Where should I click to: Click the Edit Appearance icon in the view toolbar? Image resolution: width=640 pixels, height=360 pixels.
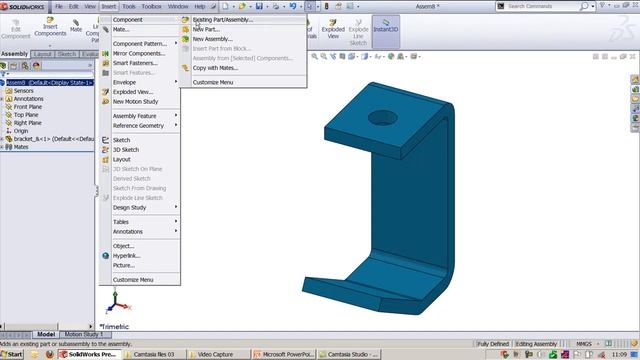[x=391, y=56]
